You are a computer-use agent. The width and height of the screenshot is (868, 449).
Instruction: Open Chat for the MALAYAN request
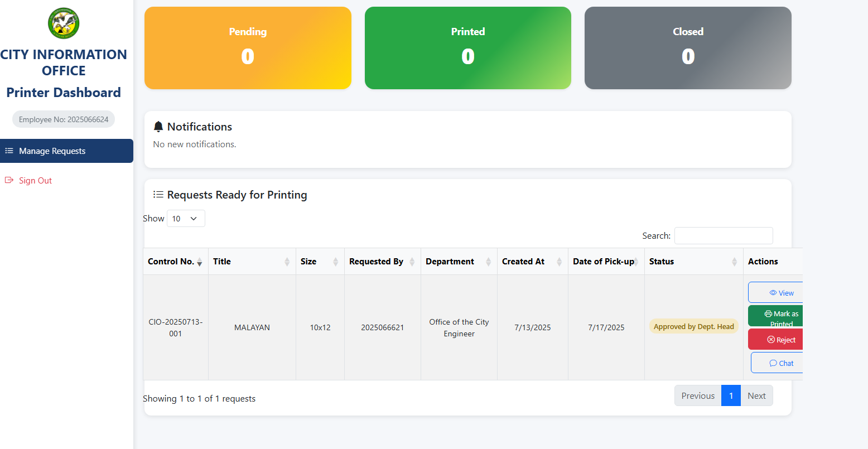point(777,363)
